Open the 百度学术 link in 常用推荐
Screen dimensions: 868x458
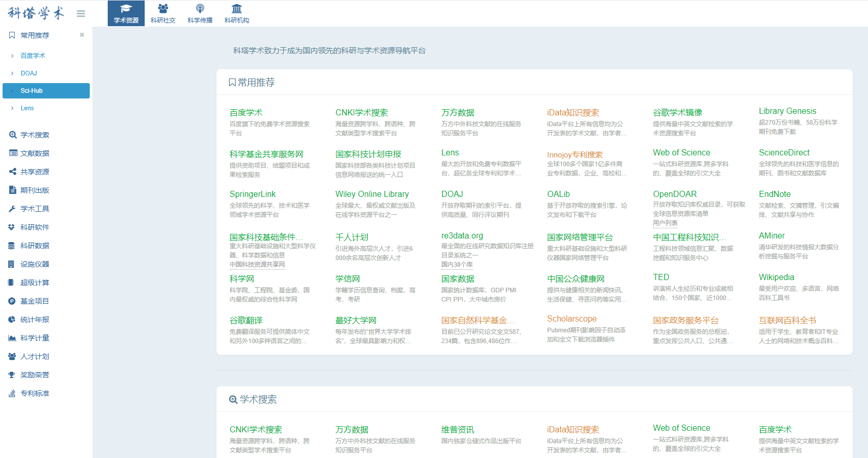pyautogui.click(x=246, y=113)
